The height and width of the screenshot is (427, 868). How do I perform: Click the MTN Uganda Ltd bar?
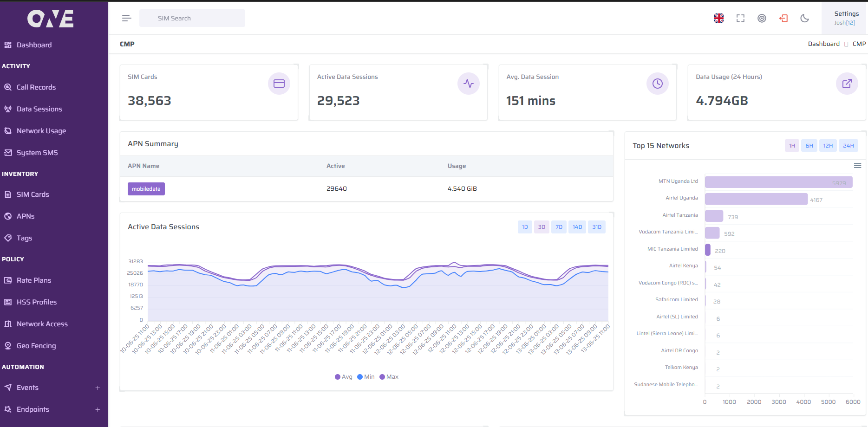pos(779,182)
